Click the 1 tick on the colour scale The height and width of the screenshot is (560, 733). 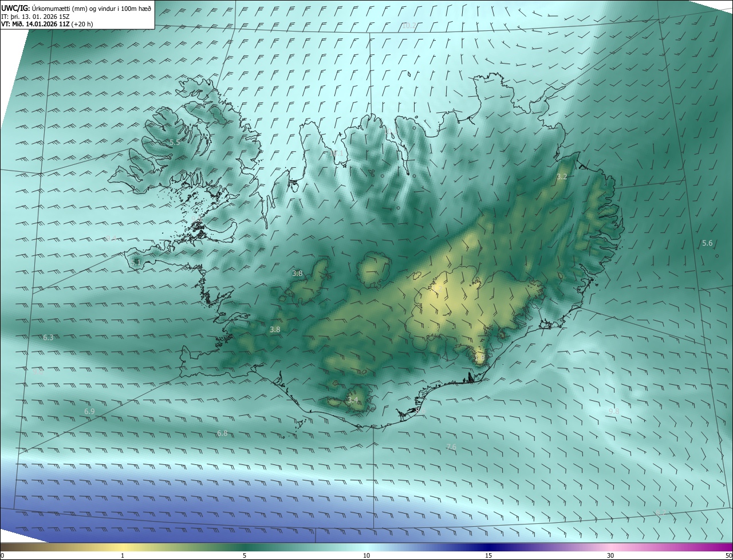(x=123, y=555)
